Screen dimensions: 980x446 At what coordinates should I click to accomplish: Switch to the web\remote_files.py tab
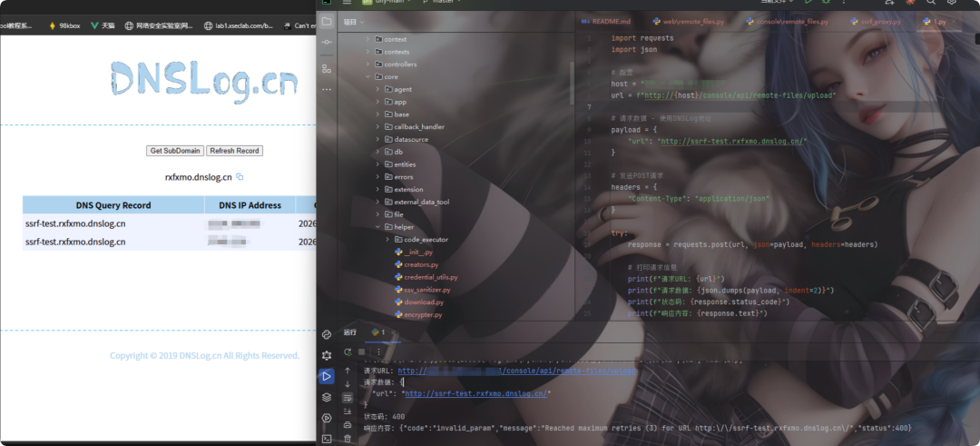(688, 21)
